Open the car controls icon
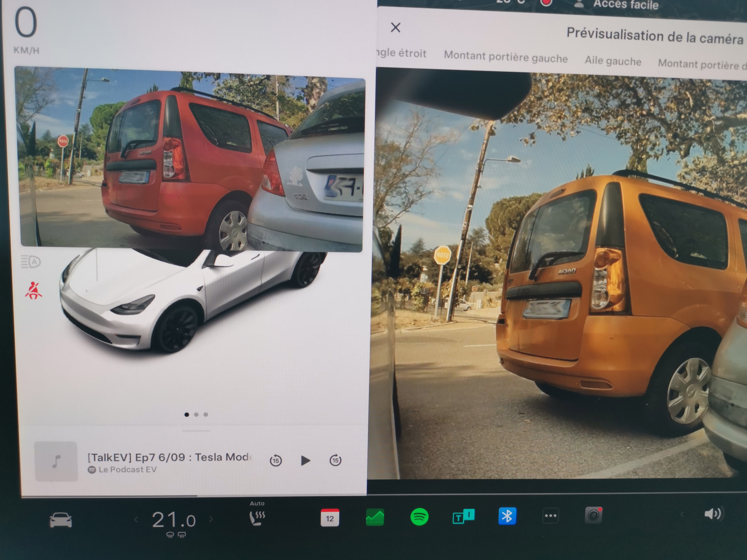 [x=61, y=520]
